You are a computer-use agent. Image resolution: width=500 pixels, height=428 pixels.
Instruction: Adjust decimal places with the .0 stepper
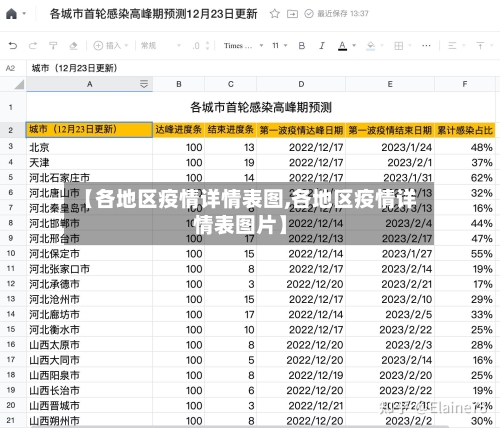click(x=201, y=46)
